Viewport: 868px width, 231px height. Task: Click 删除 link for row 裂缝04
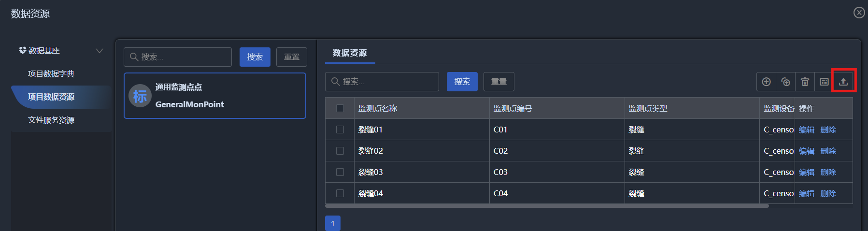tap(828, 193)
